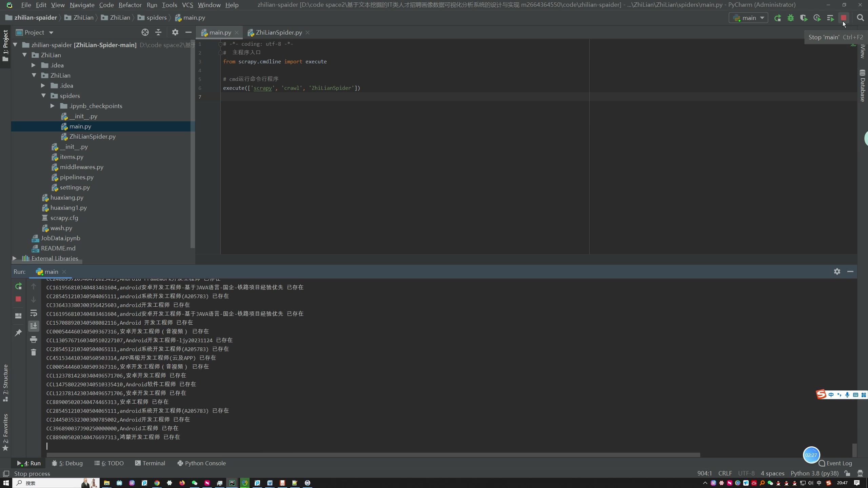Rerun 'main' using green toolbar arrow

(x=777, y=18)
